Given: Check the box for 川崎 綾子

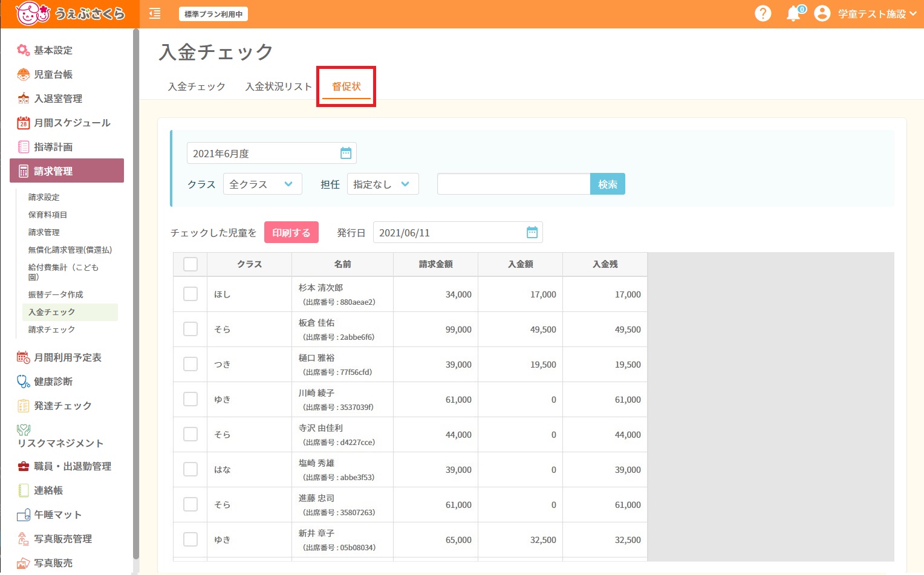Looking at the screenshot, I should coord(190,399).
